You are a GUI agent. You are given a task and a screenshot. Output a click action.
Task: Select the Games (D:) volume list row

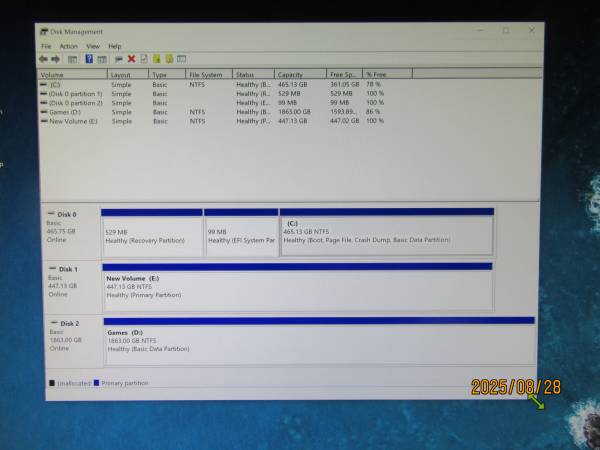pos(212,112)
